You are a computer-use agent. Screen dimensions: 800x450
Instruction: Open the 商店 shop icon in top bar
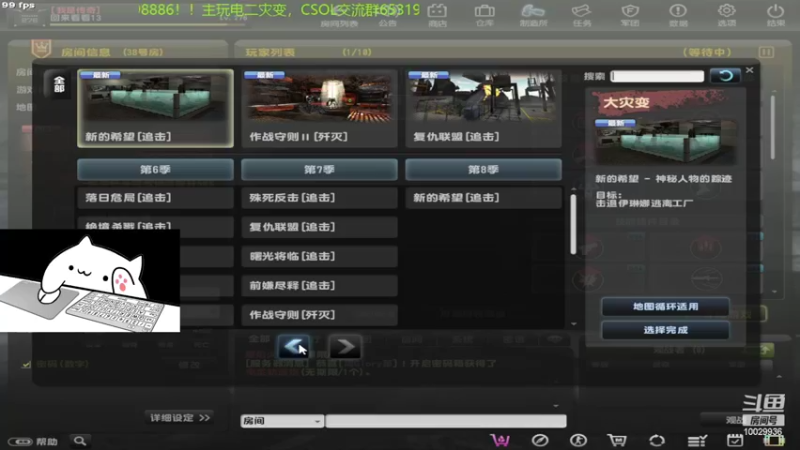tap(437, 14)
